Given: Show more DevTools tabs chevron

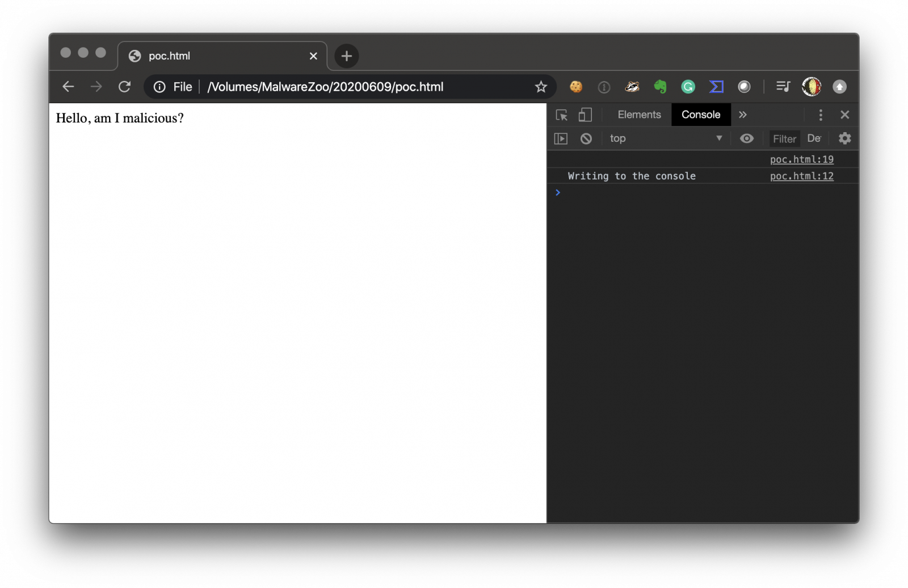Looking at the screenshot, I should point(743,115).
